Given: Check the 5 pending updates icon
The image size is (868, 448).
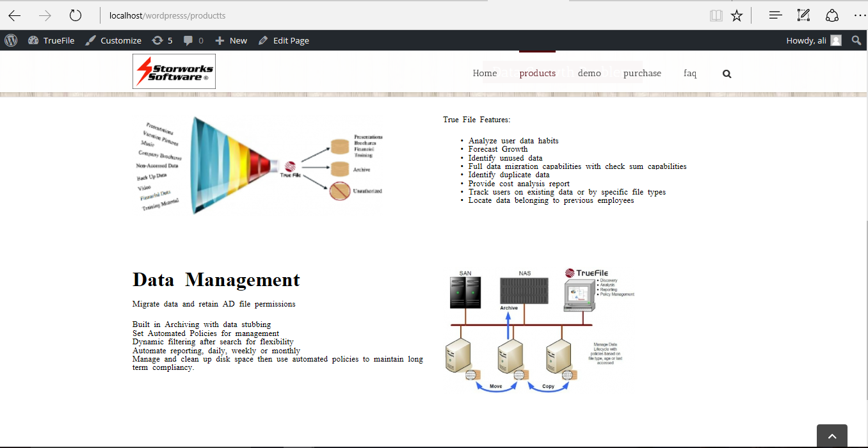Looking at the screenshot, I should point(161,40).
